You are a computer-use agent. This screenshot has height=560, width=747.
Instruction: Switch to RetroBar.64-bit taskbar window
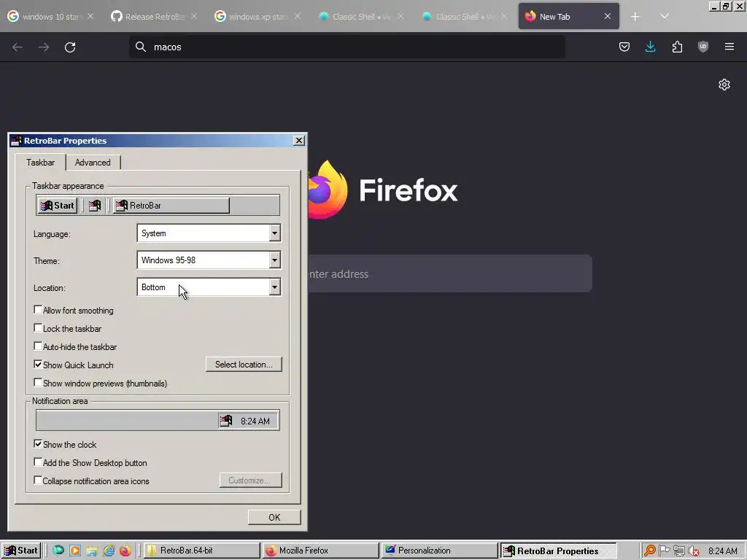tap(201, 551)
